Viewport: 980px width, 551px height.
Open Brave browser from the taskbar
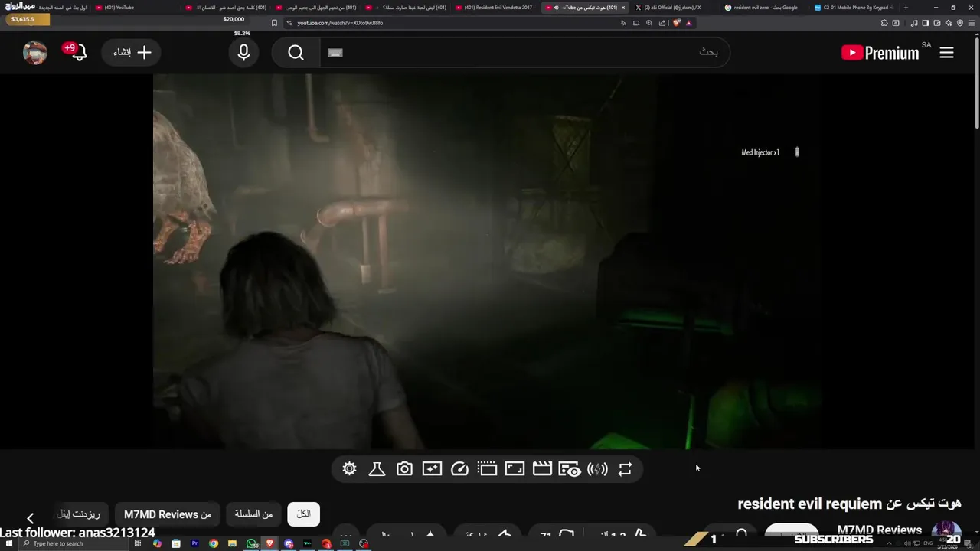pos(269,543)
